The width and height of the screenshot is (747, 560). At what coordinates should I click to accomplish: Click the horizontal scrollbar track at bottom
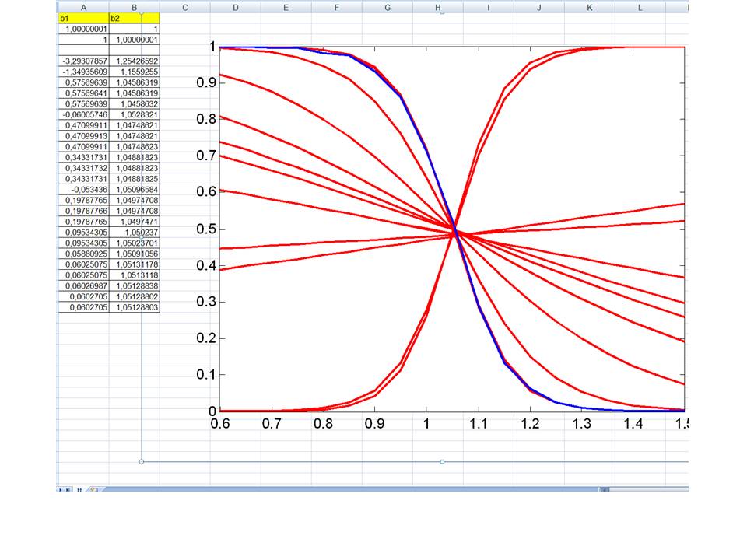click(350, 489)
